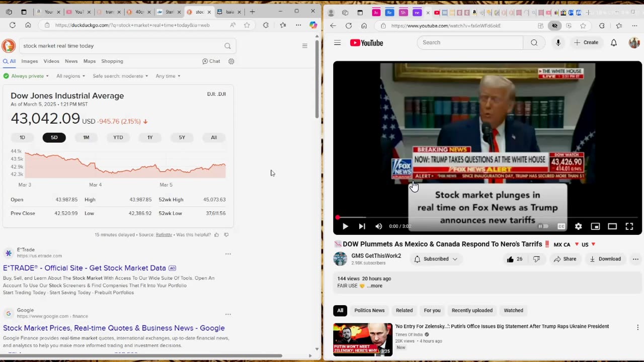Open more options for the E*Trade result

pyautogui.click(x=228, y=254)
